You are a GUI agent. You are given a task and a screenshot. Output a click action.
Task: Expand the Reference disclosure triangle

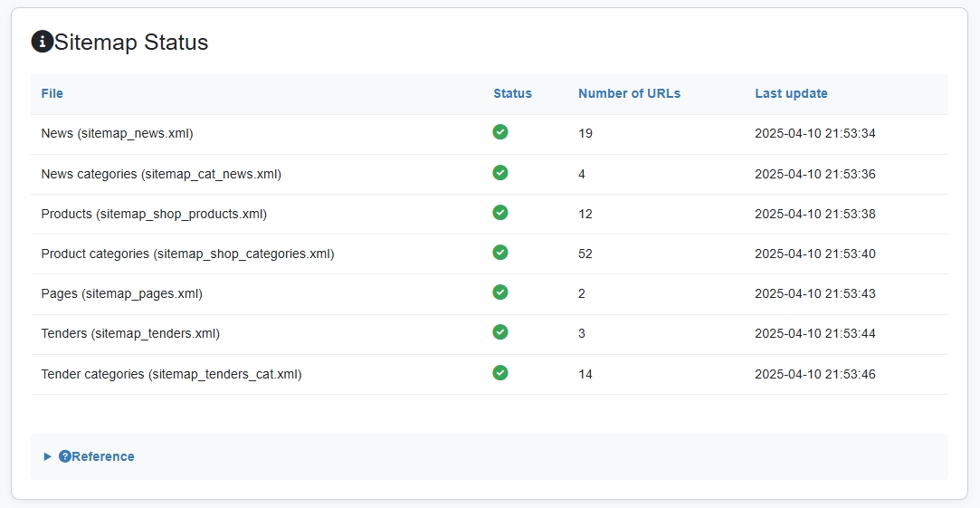pos(48,456)
